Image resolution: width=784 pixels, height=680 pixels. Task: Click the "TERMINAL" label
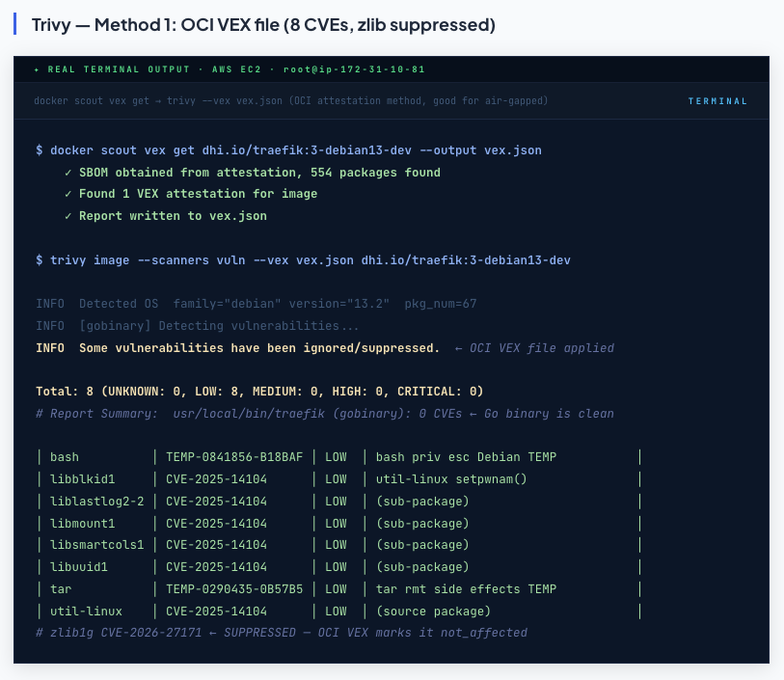click(x=717, y=101)
